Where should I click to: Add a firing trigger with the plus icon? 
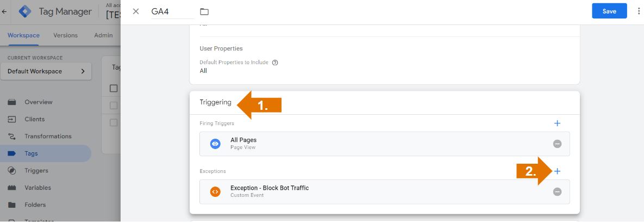[557, 123]
